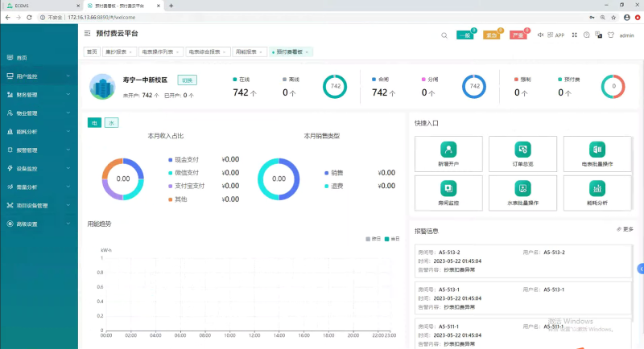Toggle the 昨日 series in chart legend
Screen dimensions: 644x349
click(373, 239)
